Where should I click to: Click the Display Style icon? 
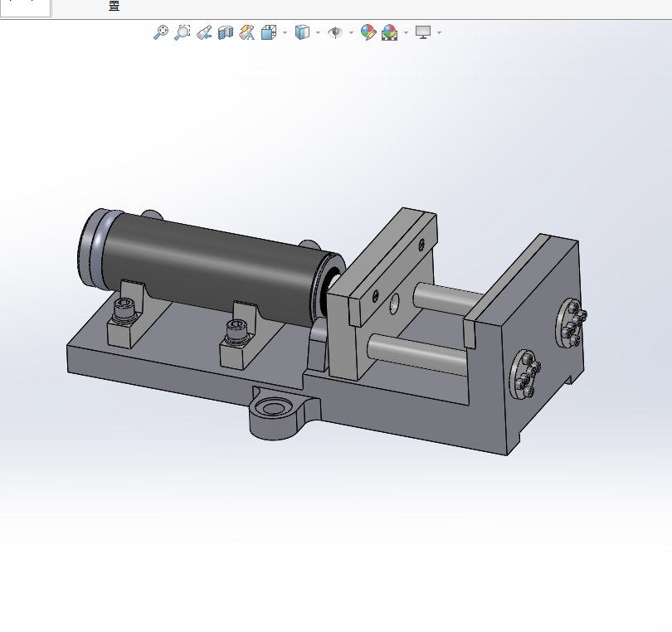tap(302, 32)
